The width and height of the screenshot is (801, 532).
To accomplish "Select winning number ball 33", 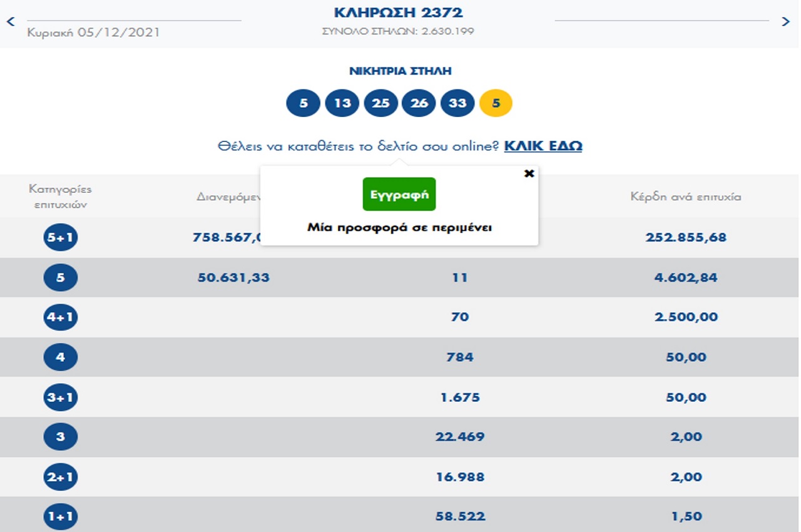I will (457, 103).
